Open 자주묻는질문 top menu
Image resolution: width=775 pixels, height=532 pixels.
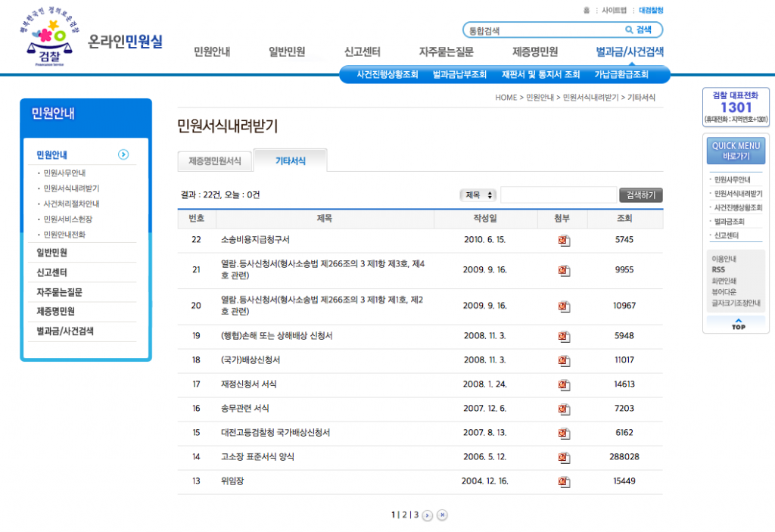tap(447, 51)
